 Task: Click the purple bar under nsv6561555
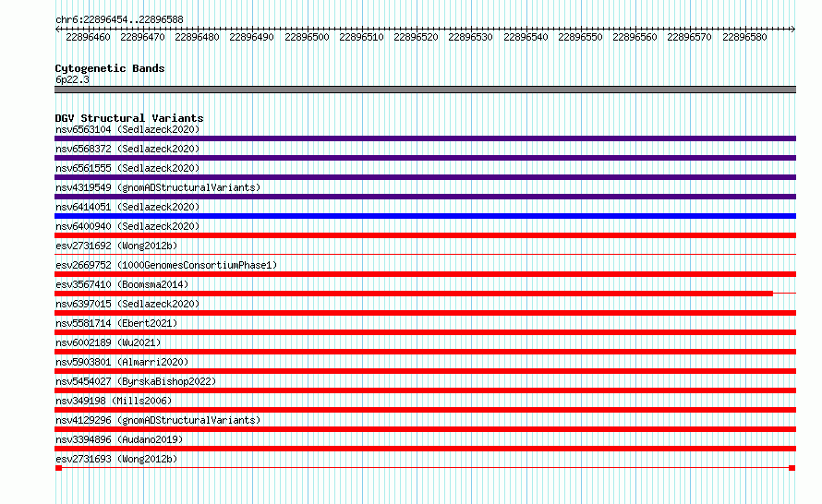click(x=425, y=177)
